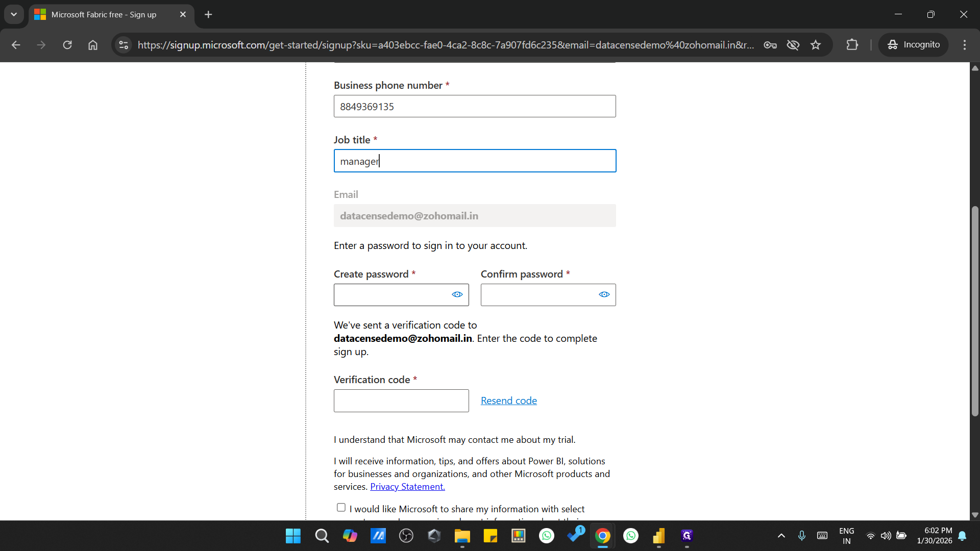
Task: Show the Create password text with eye toggle
Action: coord(457,294)
